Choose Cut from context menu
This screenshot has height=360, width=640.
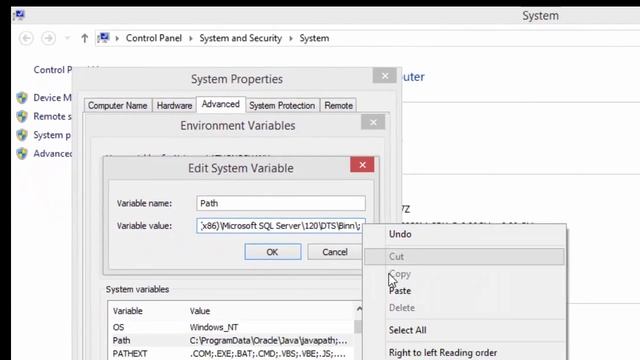(464, 256)
